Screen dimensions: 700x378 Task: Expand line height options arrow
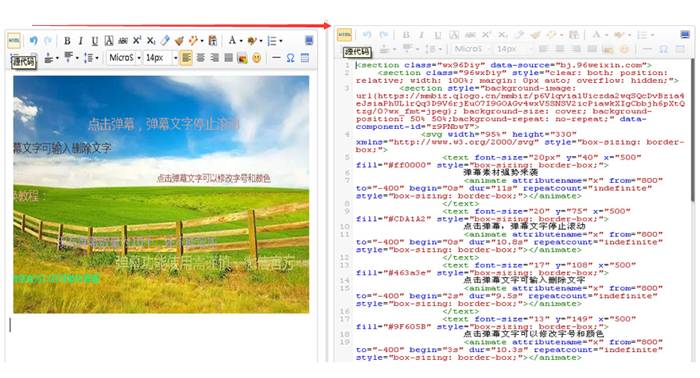pyautogui.click(x=97, y=58)
